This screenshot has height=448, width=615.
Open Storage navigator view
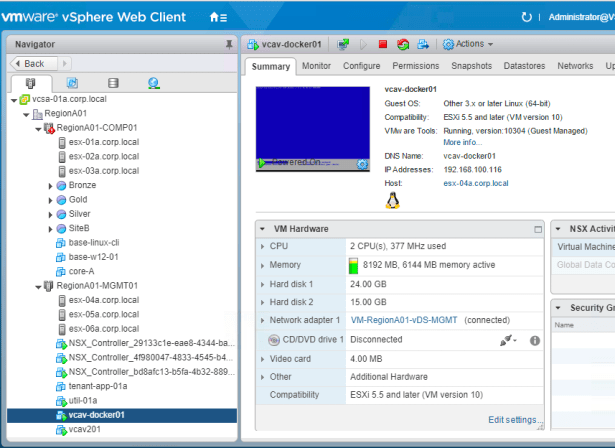pos(113,83)
